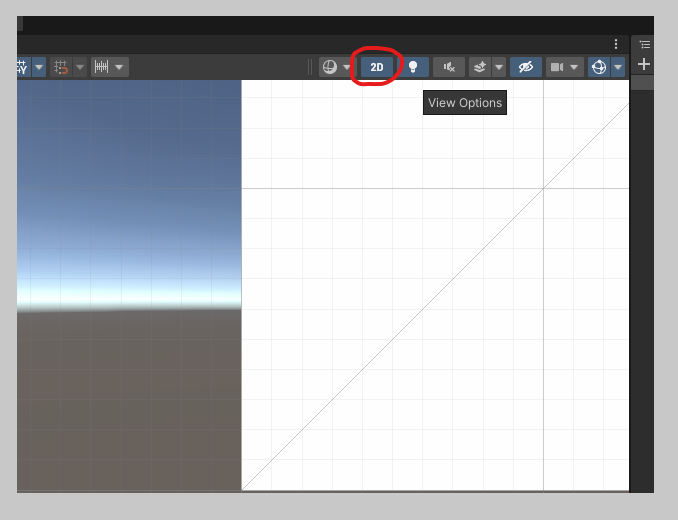Open the scene view three-dot menu
The height and width of the screenshot is (520, 678).
click(616, 44)
